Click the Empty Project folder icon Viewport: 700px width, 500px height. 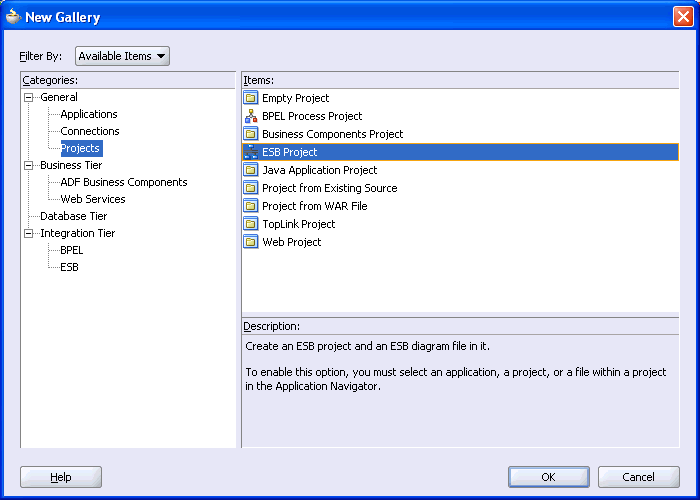coord(251,97)
